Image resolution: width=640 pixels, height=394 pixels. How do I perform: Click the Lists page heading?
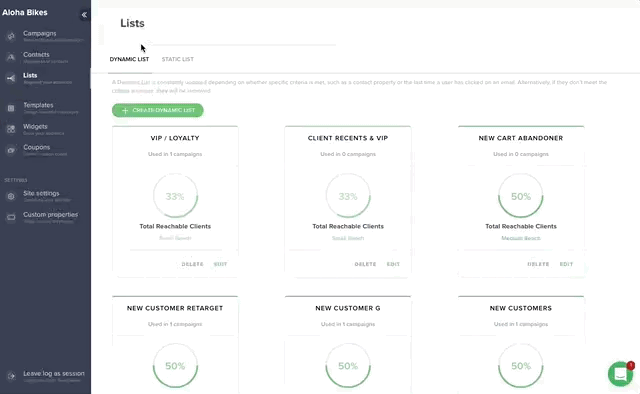(132, 23)
